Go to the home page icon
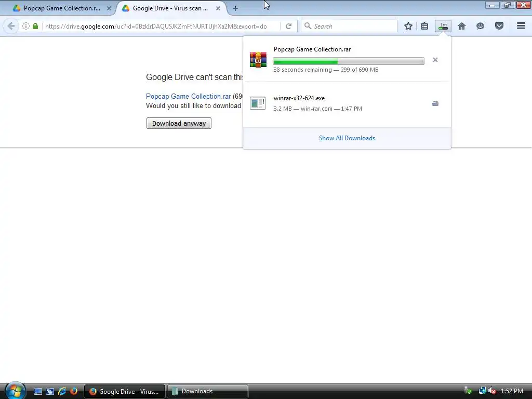 click(462, 26)
